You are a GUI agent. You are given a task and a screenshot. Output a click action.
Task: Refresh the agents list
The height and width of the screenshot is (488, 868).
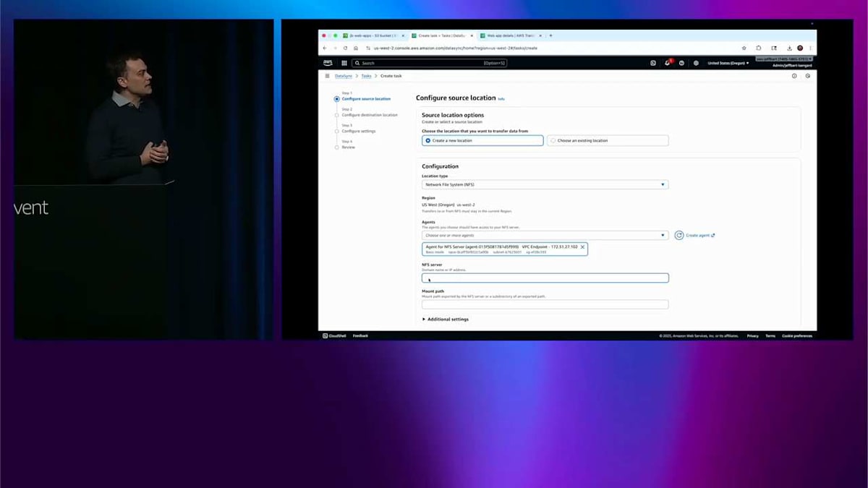tap(679, 236)
